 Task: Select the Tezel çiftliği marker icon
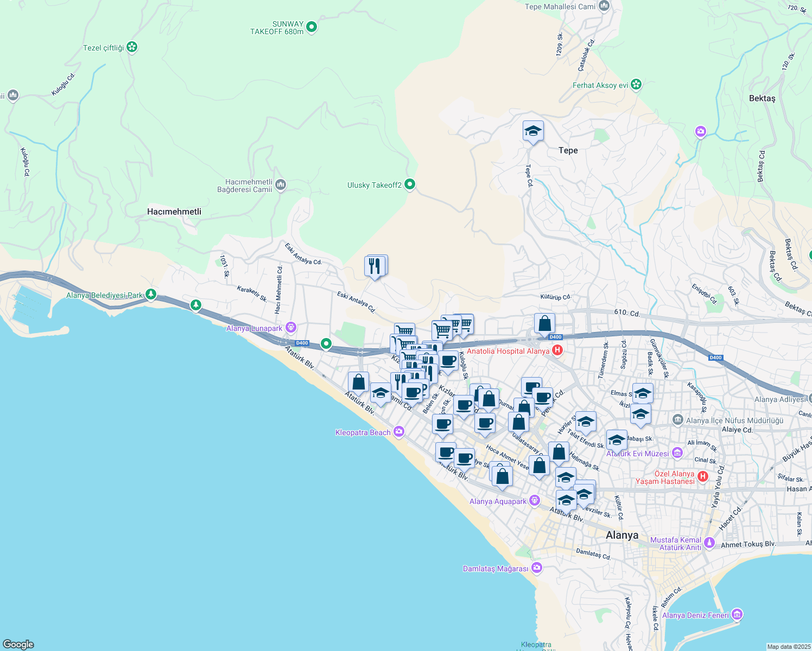point(132,47)
